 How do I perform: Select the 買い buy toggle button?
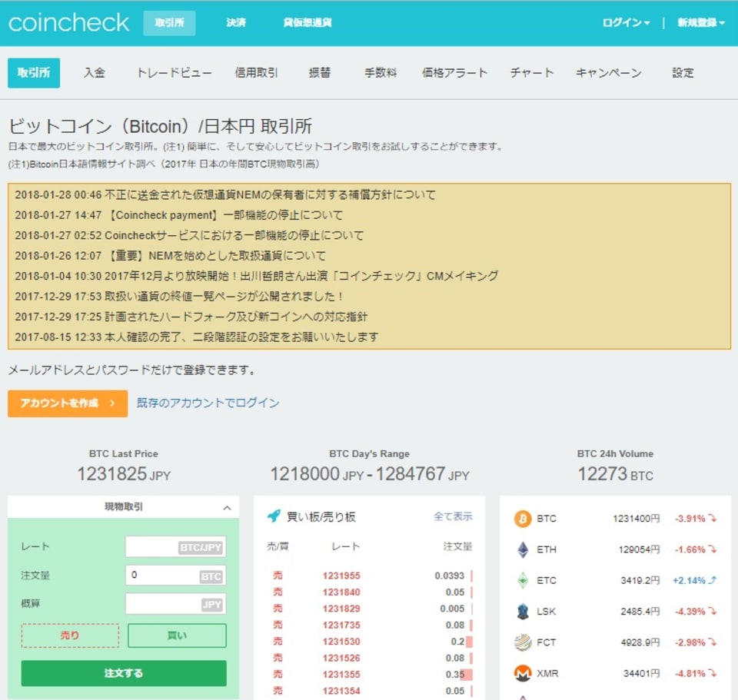[177, 635]
